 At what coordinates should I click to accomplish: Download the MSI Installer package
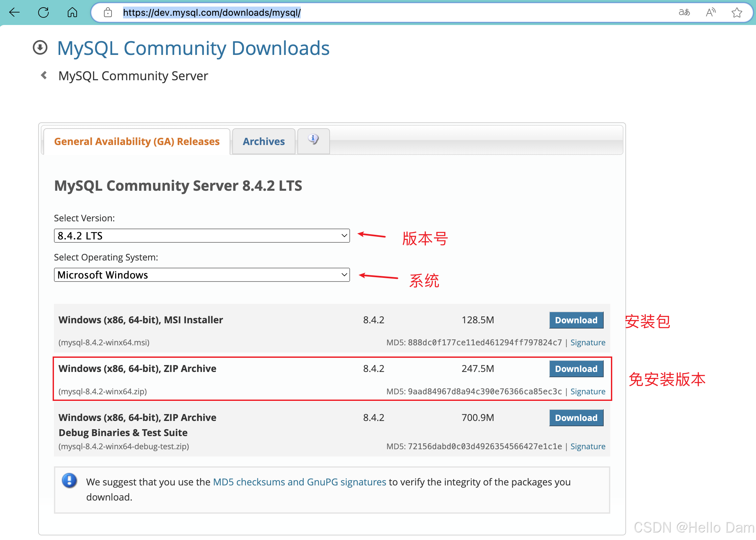coord(576,320)
